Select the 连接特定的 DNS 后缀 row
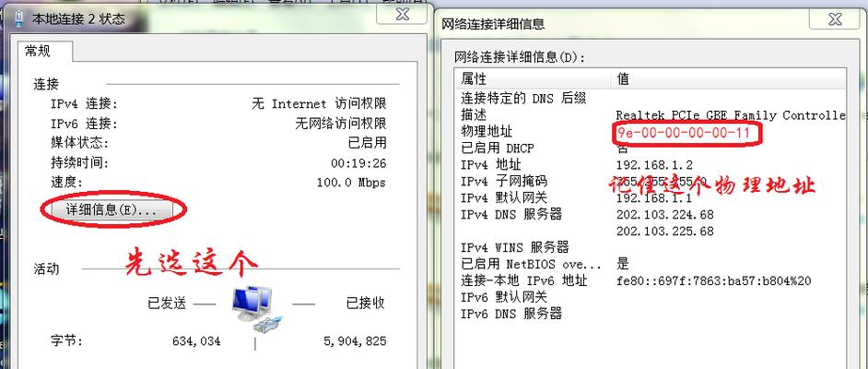The height and width of the screenshot is (369, 868). click(x=523, y=98)
